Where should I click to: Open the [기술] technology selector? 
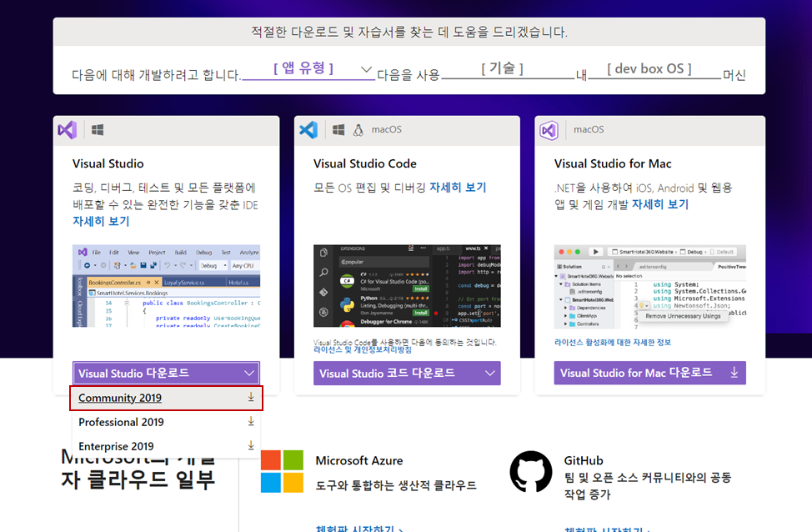point(508,69)
